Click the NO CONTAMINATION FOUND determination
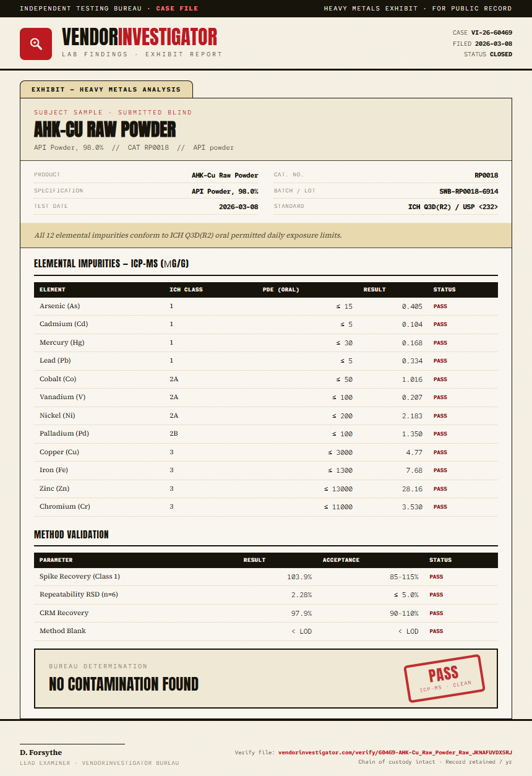 click(x=124, y=684)
